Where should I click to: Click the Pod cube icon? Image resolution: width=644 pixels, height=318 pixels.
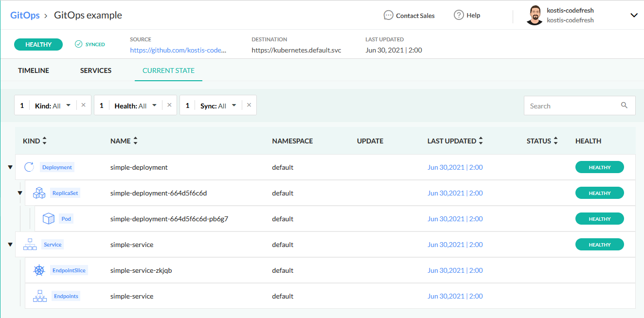coord(48,219)
